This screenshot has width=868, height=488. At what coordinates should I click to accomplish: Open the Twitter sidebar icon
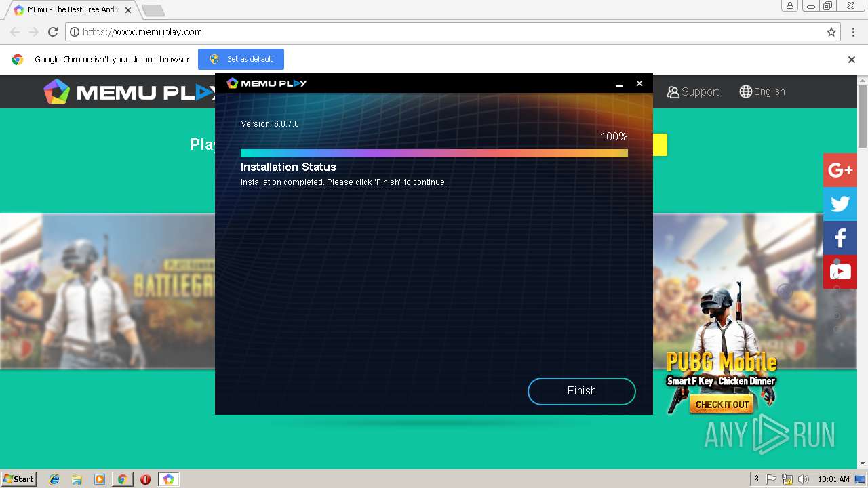click(x=840, y=204)
